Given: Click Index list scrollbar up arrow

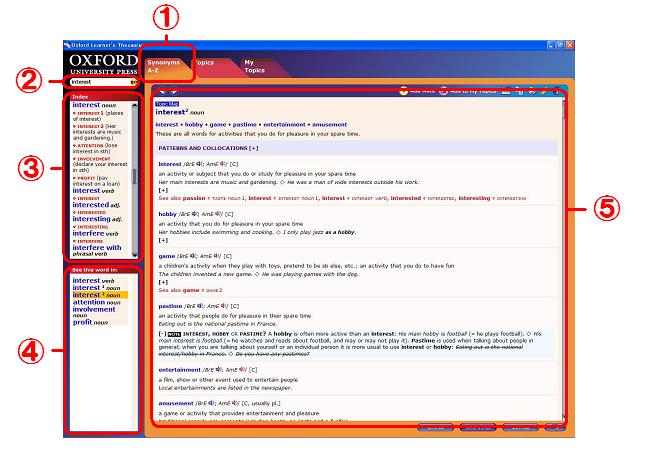Looking at the screenshot, I should coord(134,105).
